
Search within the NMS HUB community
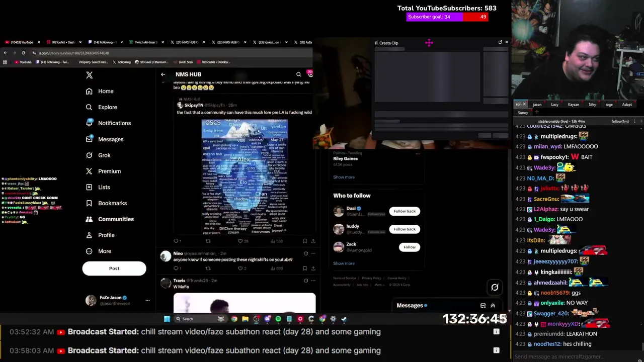coord(298,74)
